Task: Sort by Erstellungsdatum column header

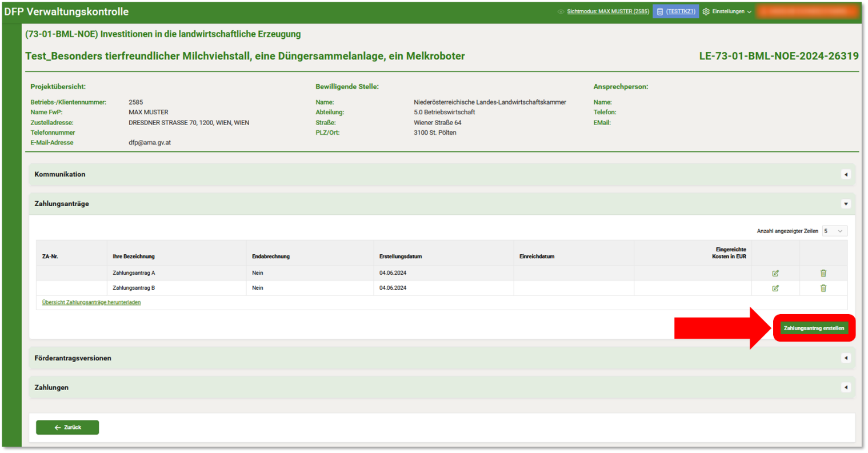Action: click(x=401, y=256)
